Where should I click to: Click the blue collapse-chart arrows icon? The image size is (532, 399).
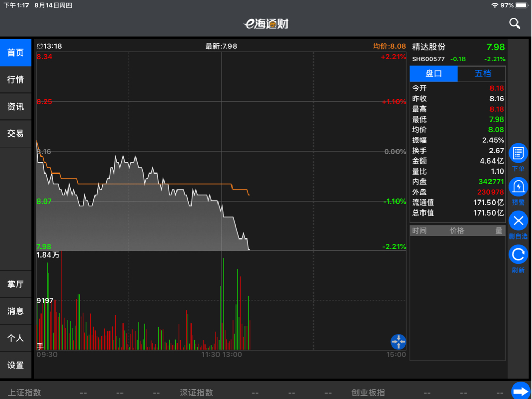click(398, 342)
